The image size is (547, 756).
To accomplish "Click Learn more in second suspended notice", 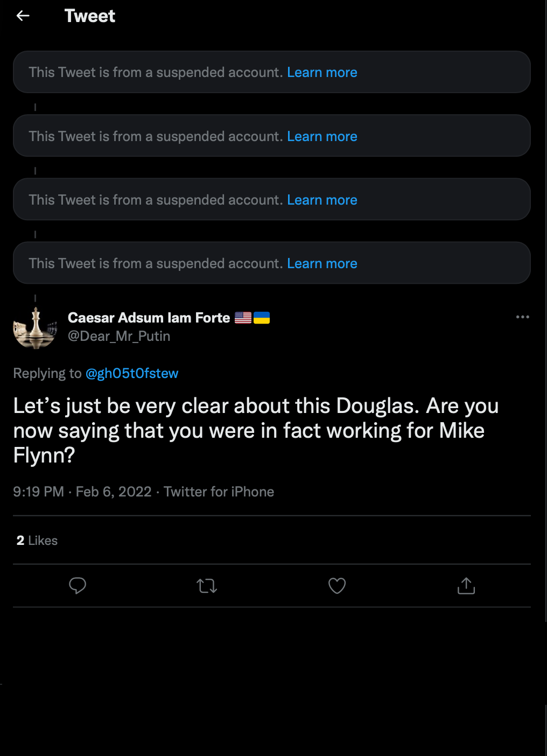I will point(322,137).
